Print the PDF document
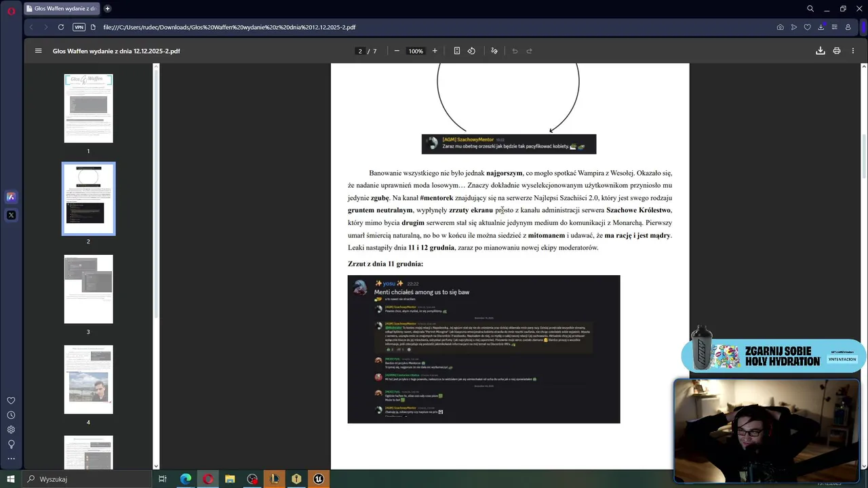 (x=837, y=51)
